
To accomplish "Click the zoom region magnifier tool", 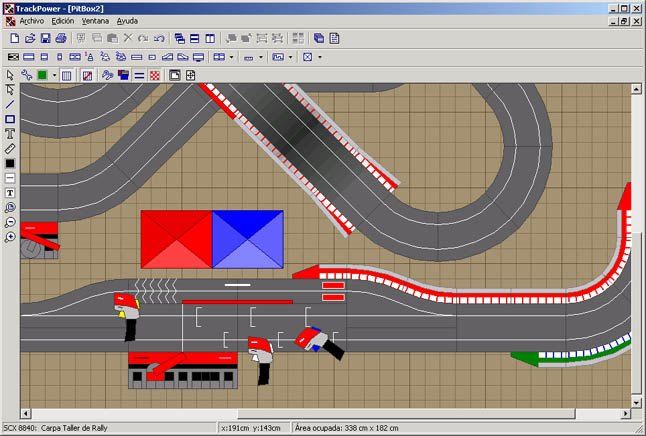I will pos(10,208).
